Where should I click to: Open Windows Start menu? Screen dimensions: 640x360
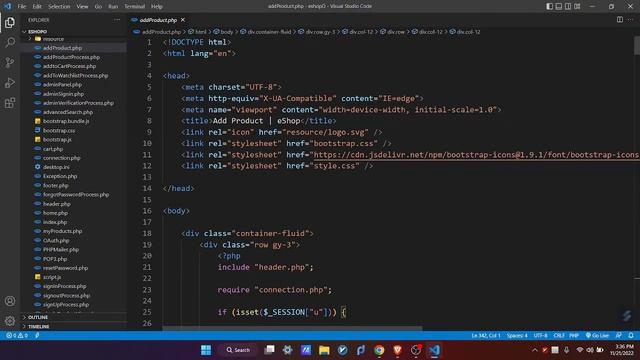pyautogui.click(x=206, y=350)
